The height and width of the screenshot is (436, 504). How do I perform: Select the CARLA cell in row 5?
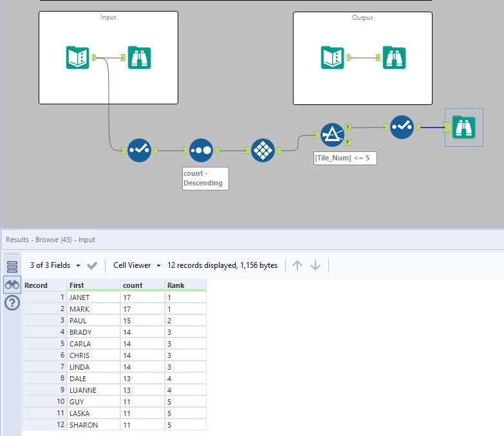[93, 344]
